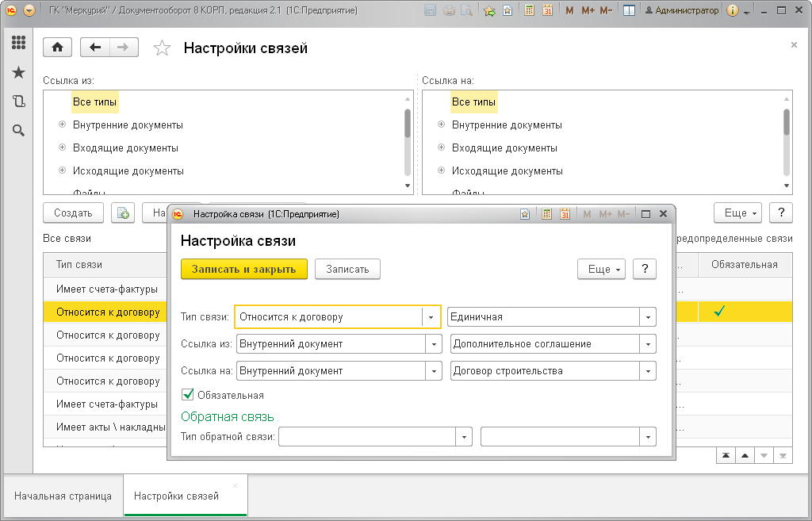Click Ссылка на Внутренний документ input field
The height and width of the screenshot is (521, 812).
click(331, 371)
